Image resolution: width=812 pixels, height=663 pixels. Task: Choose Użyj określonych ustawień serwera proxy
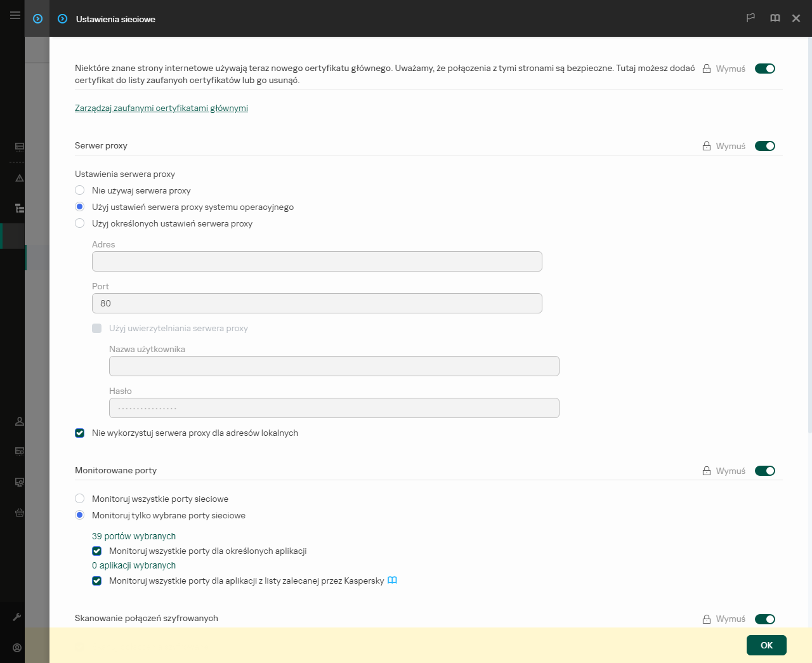[x=79, y=223]
